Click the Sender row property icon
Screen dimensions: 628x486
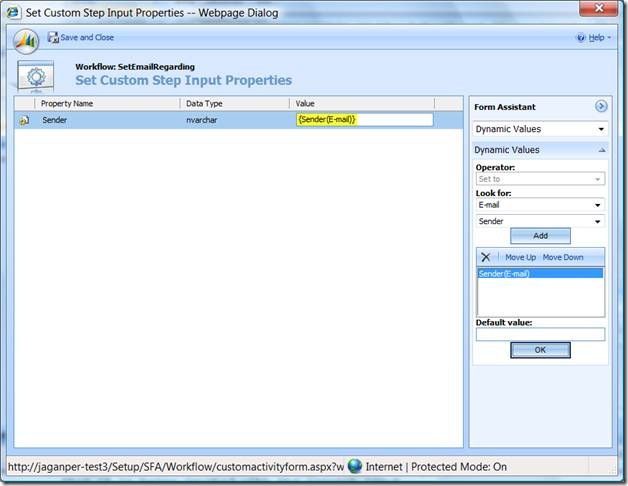[x=24, y=120]
